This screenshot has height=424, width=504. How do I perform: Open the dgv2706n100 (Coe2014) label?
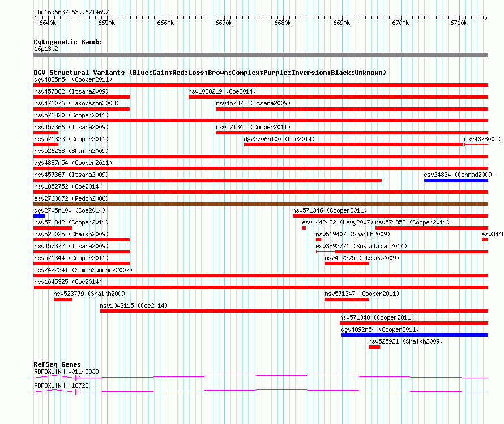pos(279,139)
